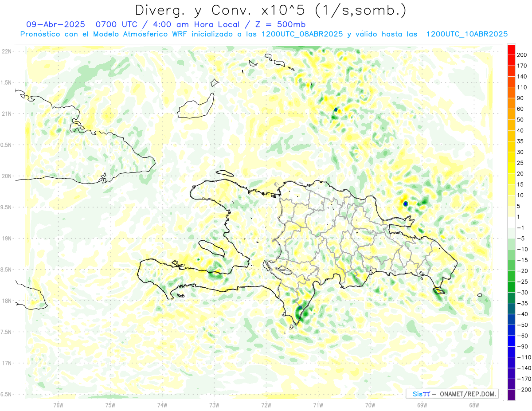532x411 pixels.
Task: Click the '72W' longitude label
Action: (266, 405)
